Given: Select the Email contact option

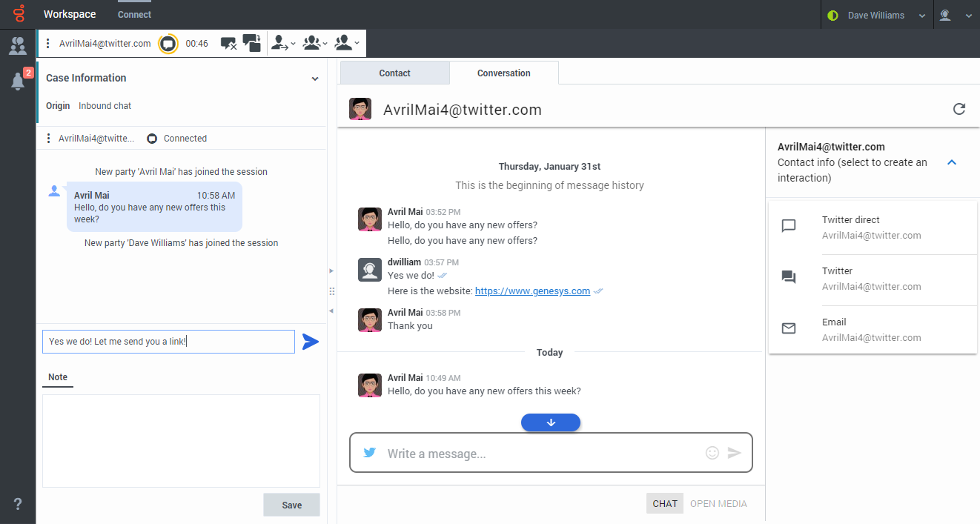Looking at the screenshot, I should coord(873,330).
